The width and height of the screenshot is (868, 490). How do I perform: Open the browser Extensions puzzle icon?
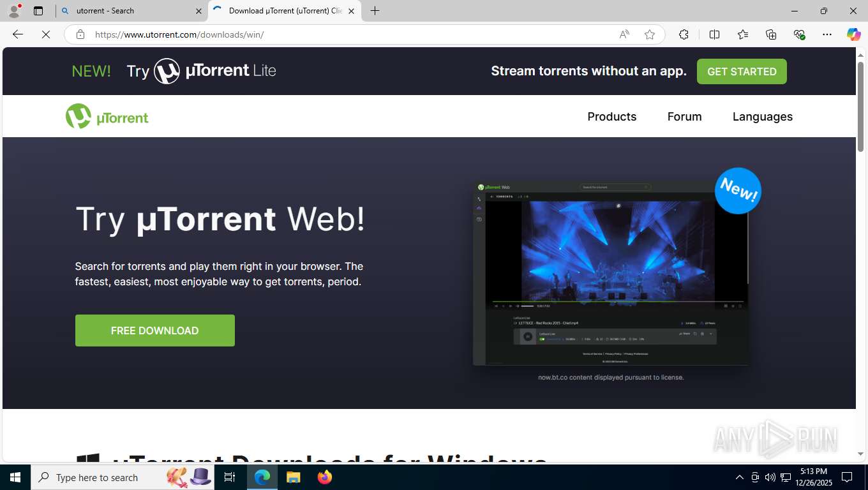point(684,34)
